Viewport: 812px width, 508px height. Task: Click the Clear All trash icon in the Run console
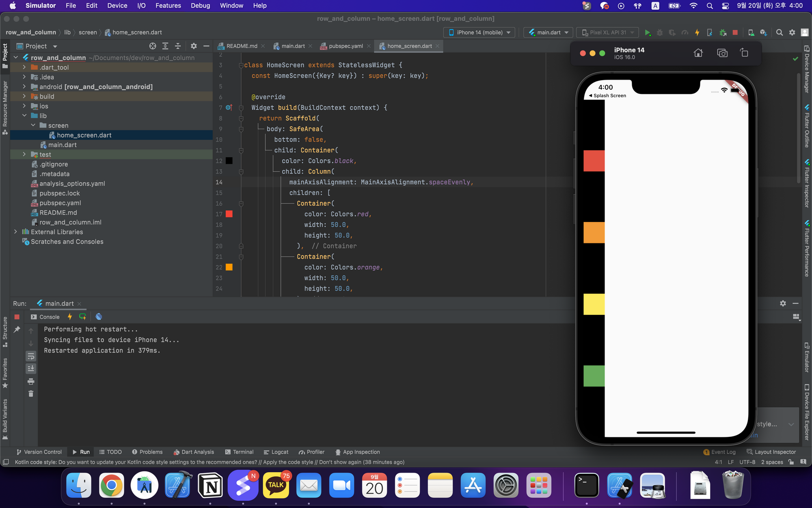[31, 393]
